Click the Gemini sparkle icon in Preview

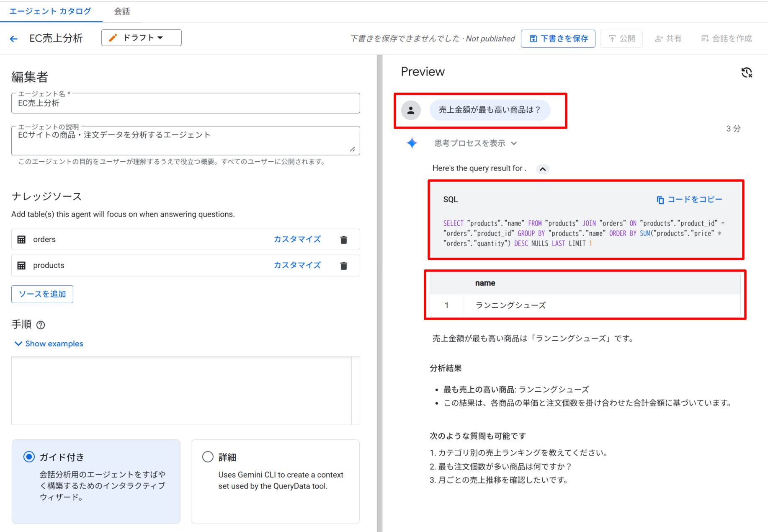coord(412,143)
